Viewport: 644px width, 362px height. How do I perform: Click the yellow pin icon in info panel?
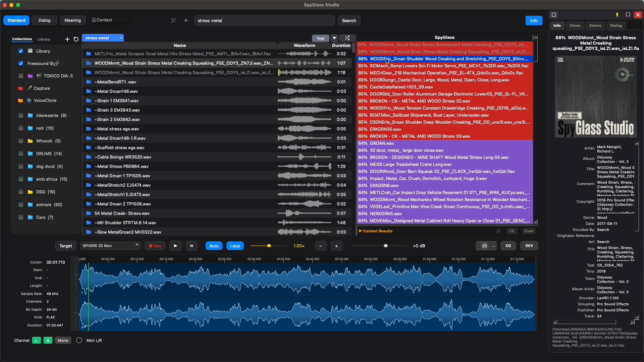pos(617,15)
